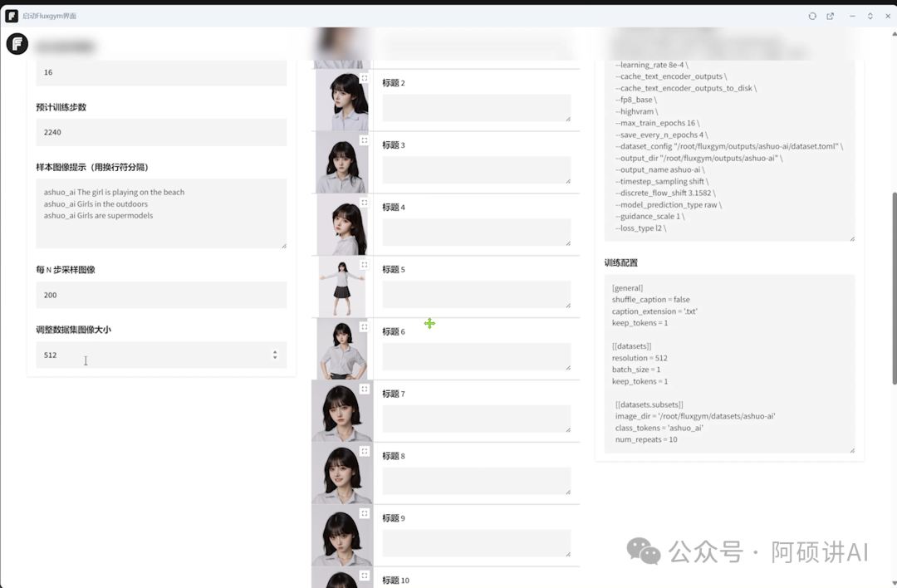The image size is (897, 588).
Task: Select thumbnail beside 标题 7
Action: (342, 411)
